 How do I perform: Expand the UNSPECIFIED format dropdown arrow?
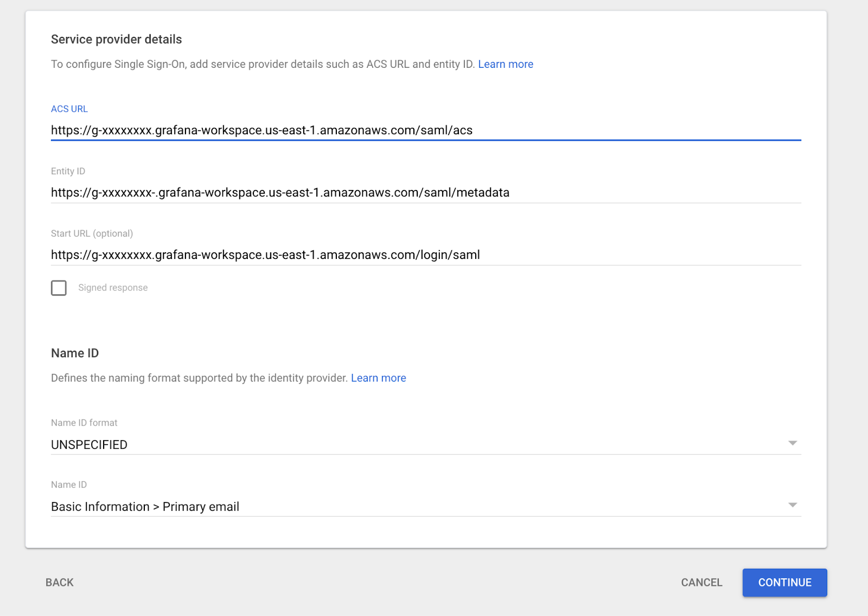coord(794,443)
